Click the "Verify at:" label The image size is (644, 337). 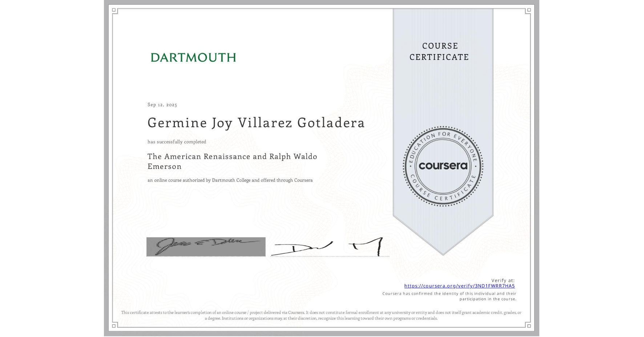click(503, 280)
